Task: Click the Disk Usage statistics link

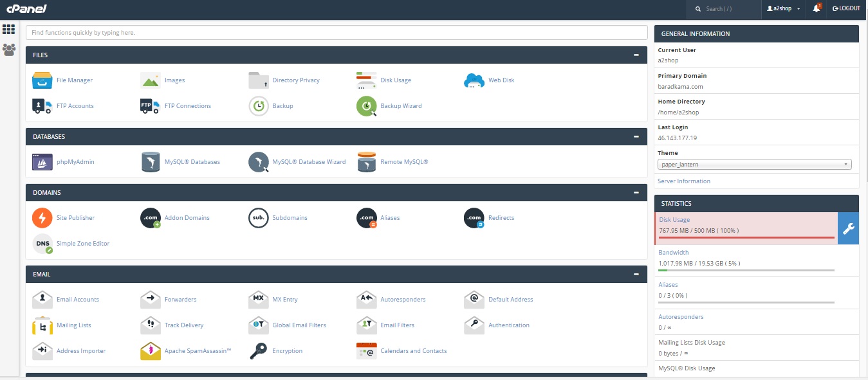Action: [674, 220]
